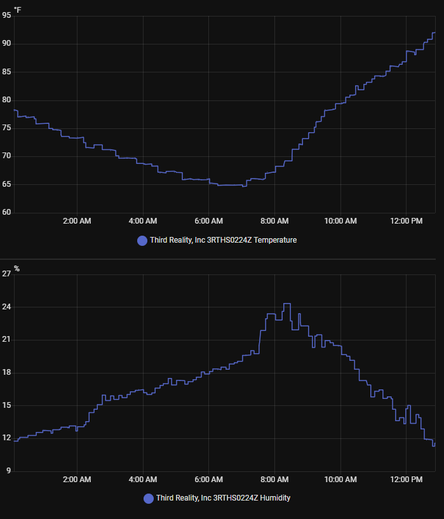Click 12:00 PM label under temperature chart
This screenshot has width=444, height=519.
click(406, 221)
